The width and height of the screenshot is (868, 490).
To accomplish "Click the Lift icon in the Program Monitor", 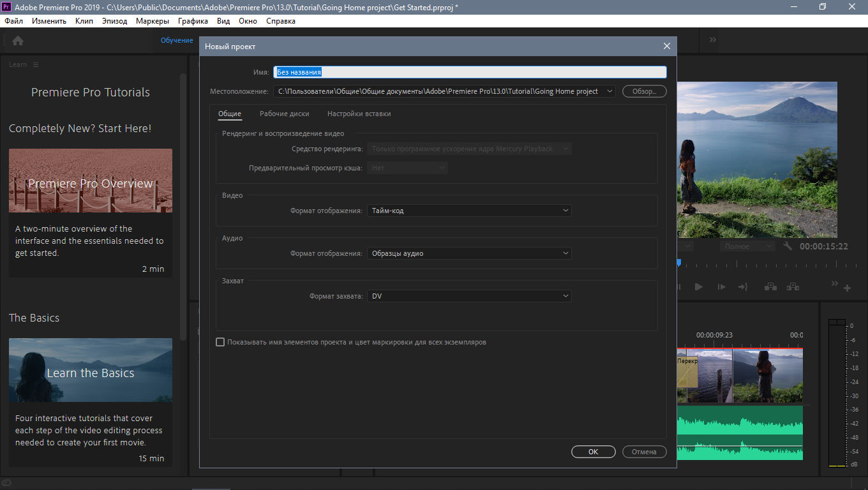I will click(770, 286).
